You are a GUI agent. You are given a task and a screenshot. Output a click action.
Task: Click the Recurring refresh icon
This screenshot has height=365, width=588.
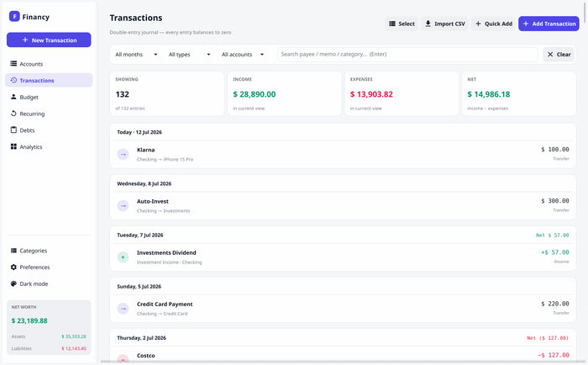(13, 113)
